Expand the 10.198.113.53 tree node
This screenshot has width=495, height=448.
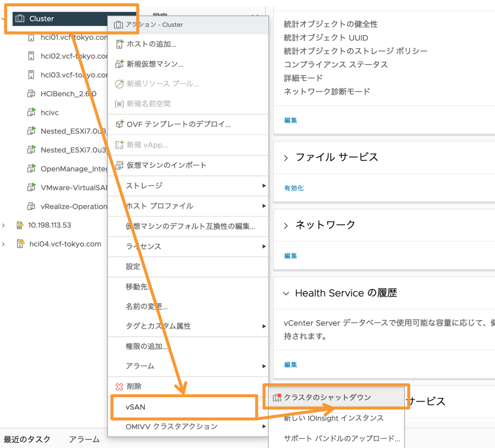(4, 225)
